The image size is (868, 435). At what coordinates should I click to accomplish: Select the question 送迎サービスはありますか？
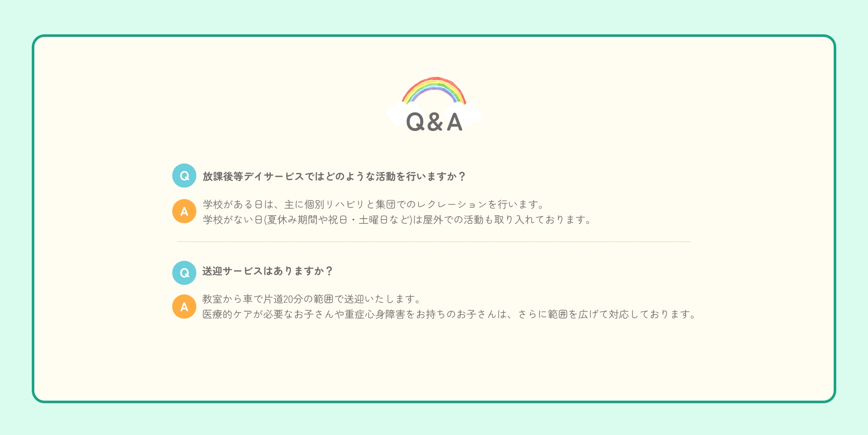pyautogui.click(x=267, y=271)
